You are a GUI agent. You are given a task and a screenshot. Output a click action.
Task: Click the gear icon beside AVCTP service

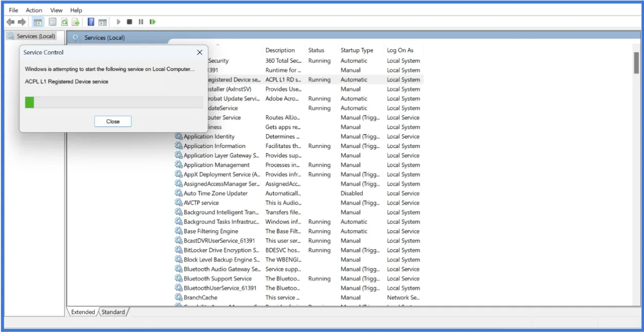(x=179, y=203)
